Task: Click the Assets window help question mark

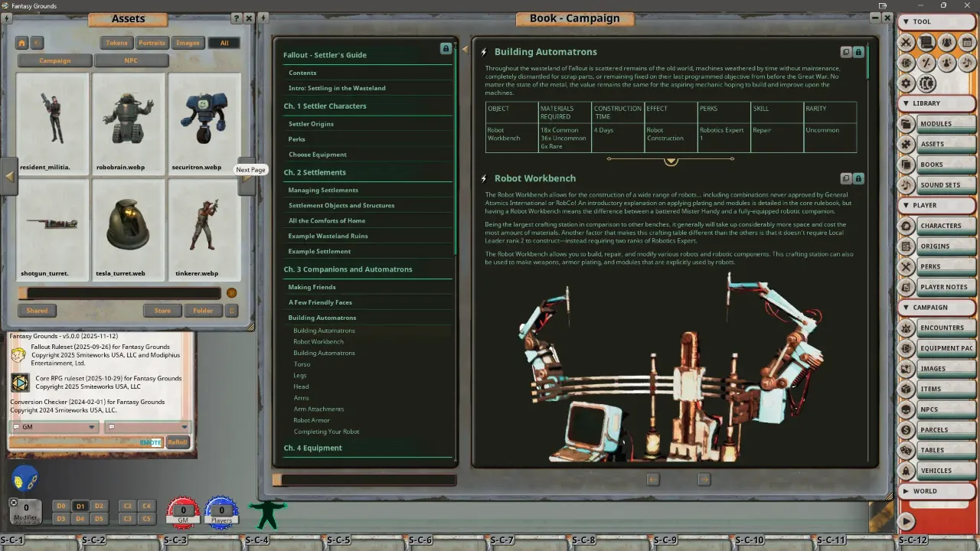Action: [x=236, y=18]
